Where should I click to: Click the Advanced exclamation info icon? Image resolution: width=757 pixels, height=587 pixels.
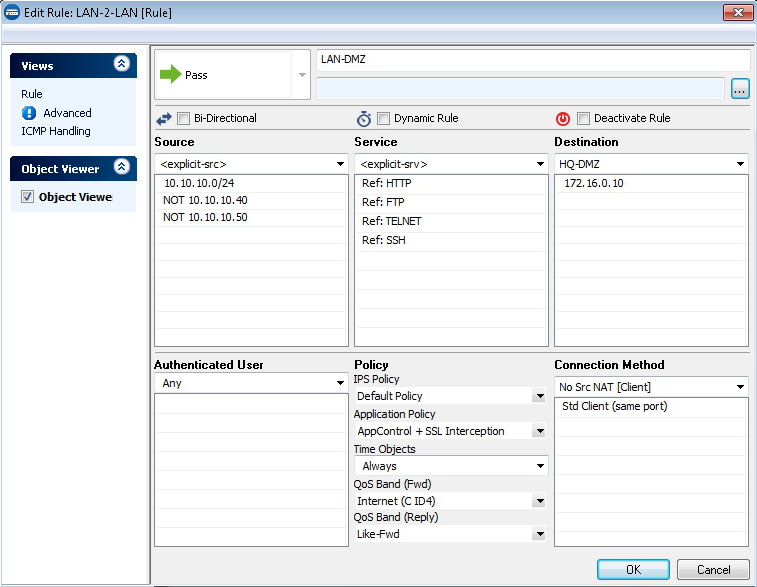coord(29,113)
